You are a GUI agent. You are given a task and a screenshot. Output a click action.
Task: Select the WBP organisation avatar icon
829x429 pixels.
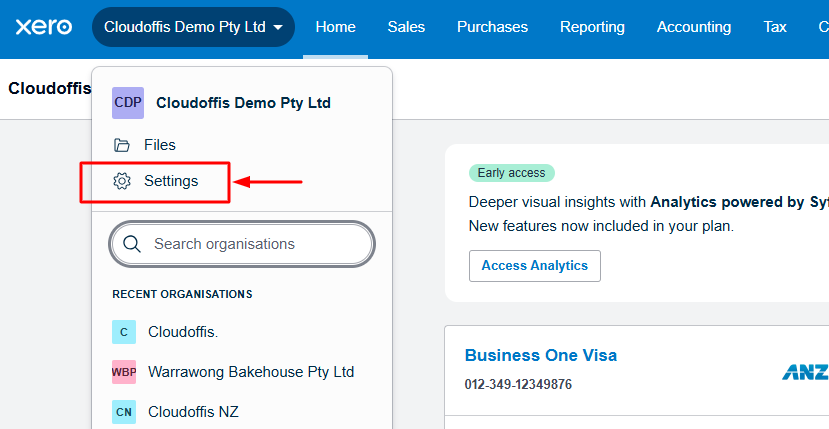coord(123,372)
